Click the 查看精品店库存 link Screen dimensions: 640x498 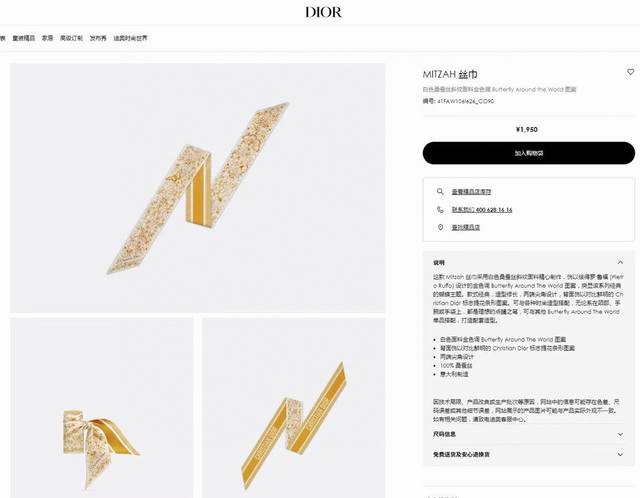(471, 191)
